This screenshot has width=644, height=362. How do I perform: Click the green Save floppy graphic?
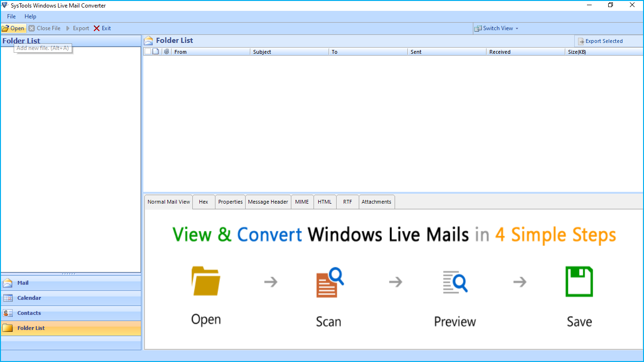[579, 281]
